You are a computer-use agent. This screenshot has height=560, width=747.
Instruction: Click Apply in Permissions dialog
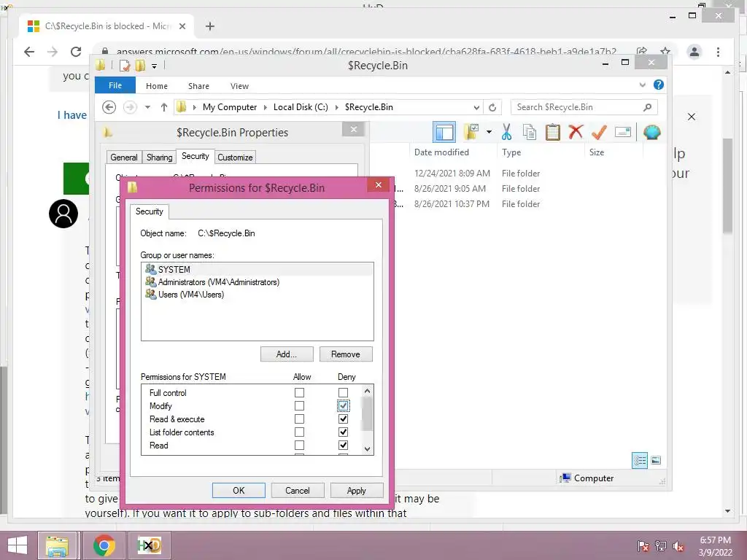click(356, 491)
